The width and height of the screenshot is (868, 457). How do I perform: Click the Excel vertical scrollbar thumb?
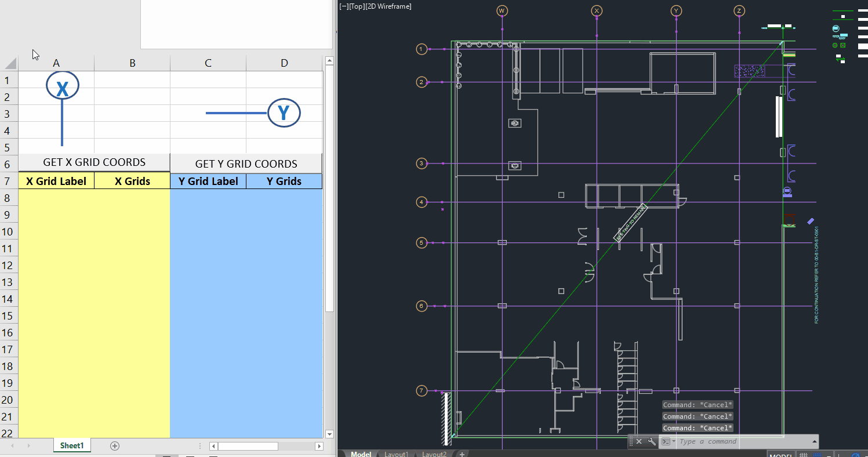coord(329,188)
